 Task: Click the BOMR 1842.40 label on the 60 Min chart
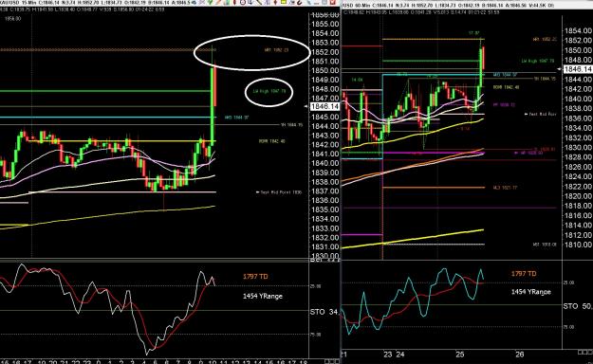click(x=506, y=87)
